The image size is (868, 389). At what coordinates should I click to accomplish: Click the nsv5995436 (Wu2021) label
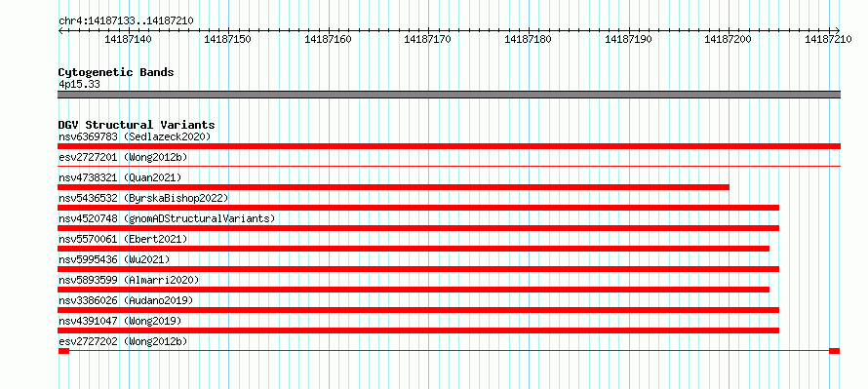[114, 259]
